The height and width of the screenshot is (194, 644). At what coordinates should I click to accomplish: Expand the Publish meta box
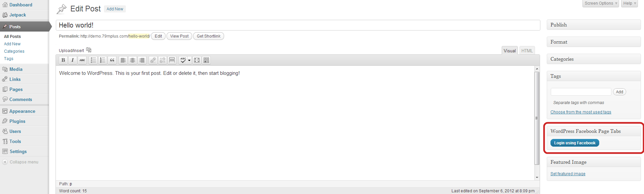click(594, 25)
